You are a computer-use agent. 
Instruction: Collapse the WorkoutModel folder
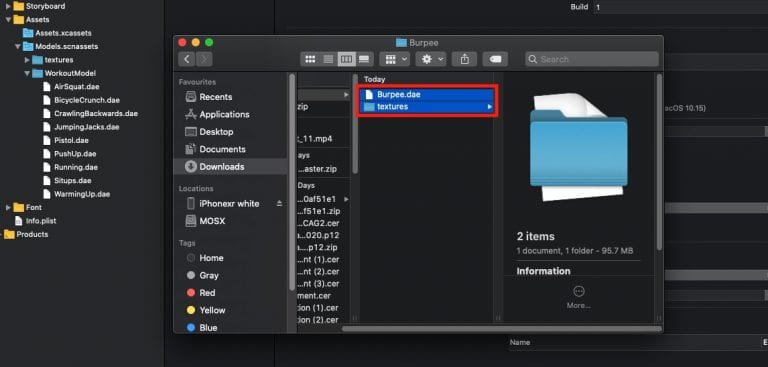[27, 73]
